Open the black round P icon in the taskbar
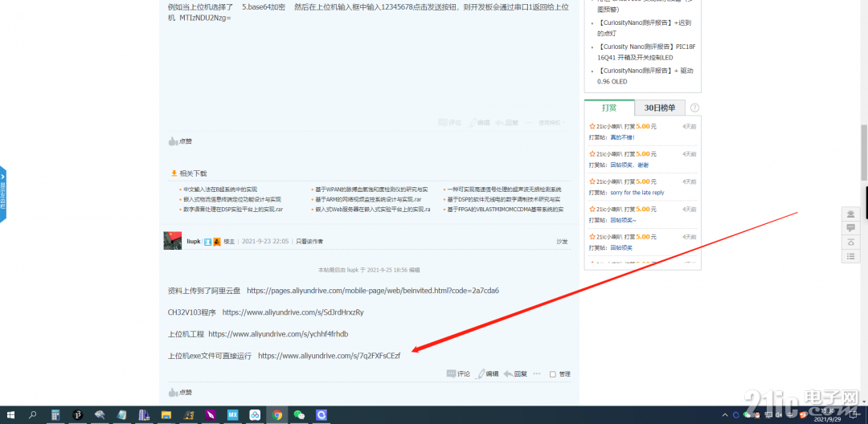This screenshot has width=868, height=424. [x=78, y=414]
